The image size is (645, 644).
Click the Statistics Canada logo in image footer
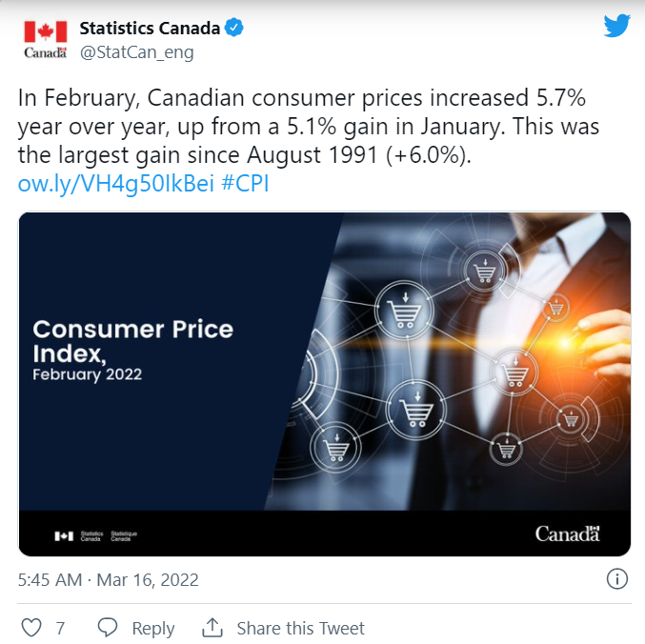[96, 535]
